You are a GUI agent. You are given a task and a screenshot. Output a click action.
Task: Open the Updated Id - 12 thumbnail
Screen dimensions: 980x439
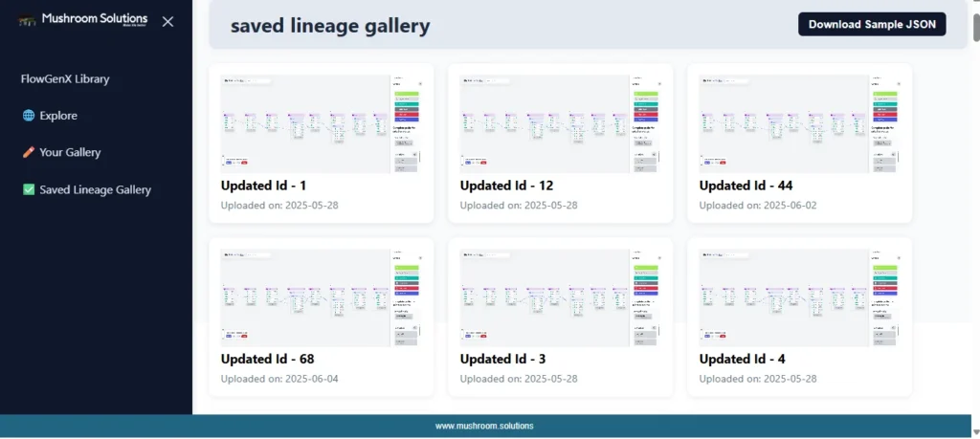point(560,123)
